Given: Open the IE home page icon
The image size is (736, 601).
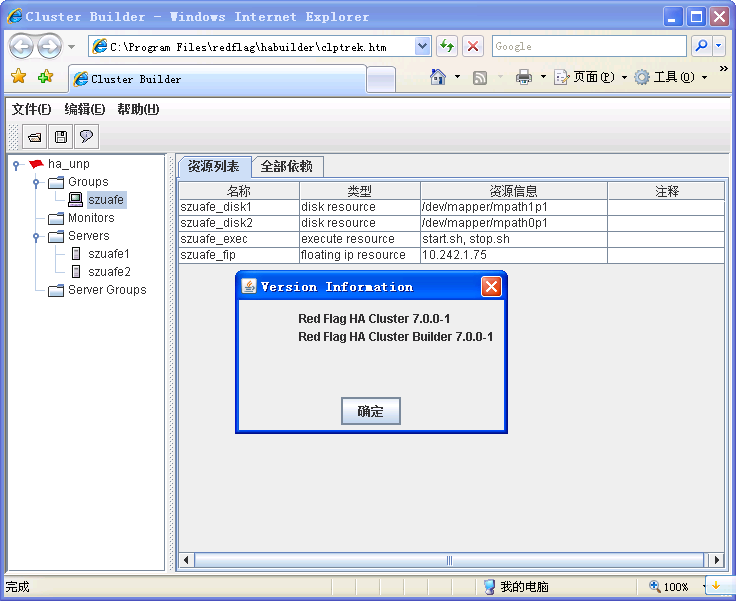Looking at the screenshot, I should 438,77.
